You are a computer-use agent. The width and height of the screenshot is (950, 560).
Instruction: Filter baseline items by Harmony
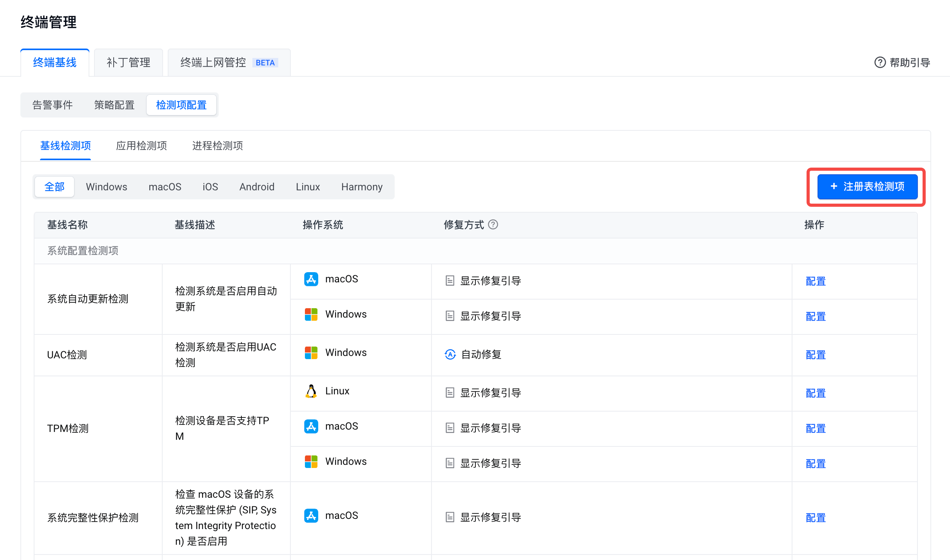(x=361, y=187)
